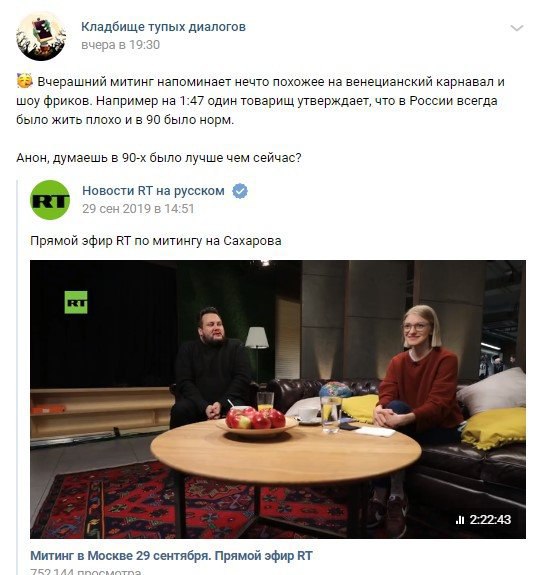This screenshot has height=575, width=544.
Task: Click the blue verified checkmark badge
Action: (x=240, y=191)
